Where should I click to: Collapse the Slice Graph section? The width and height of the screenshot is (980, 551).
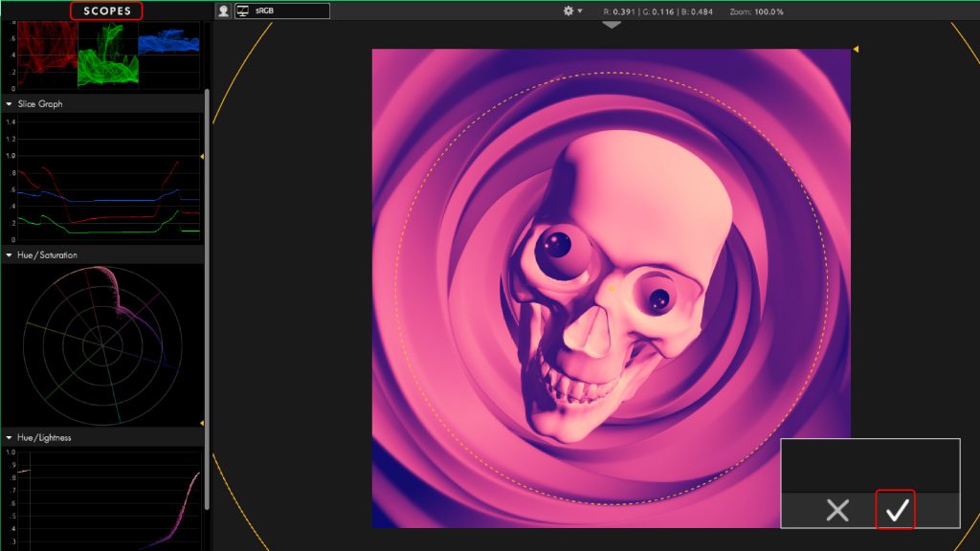coord(9,103)
